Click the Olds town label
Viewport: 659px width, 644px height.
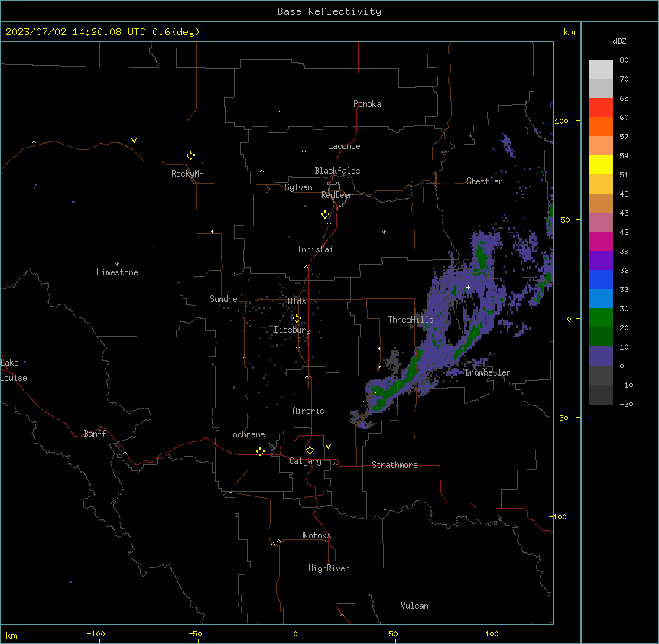pyautogui.click(x=297, y=301)
